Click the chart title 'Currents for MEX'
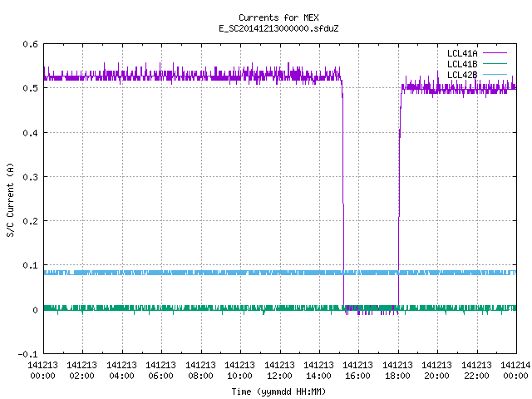 tap(278, 17)
